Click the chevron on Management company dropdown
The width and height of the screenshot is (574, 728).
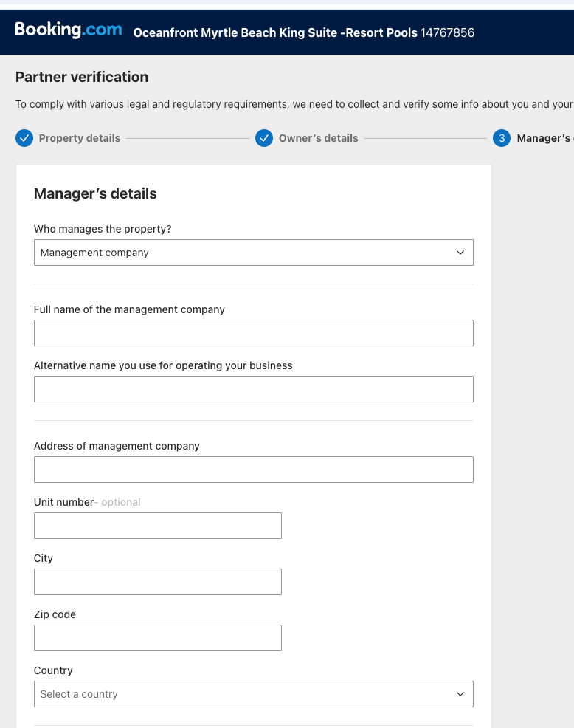(460, 253)
